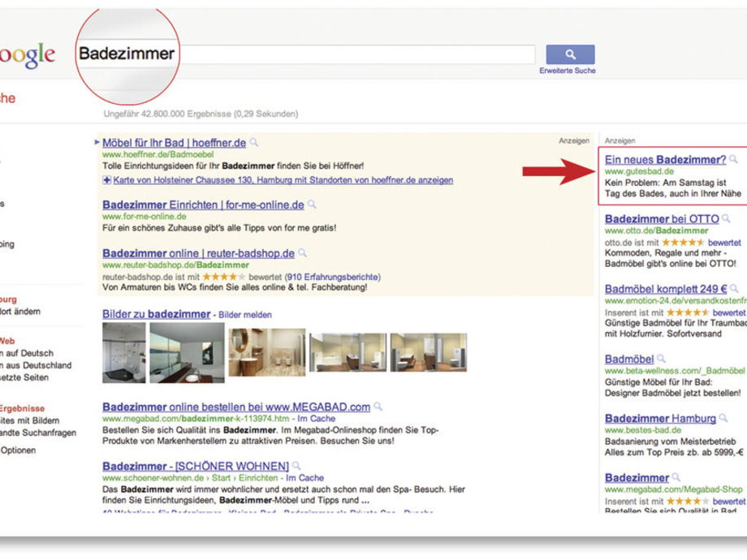747x560 pixels.
Task: Open 'Badezimmer online | reuter-badshop.de' result
Action: click(x=199, y=253)
